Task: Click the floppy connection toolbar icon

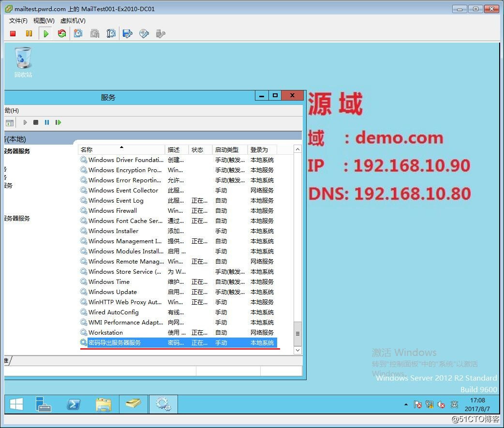Action: point(128,33)
